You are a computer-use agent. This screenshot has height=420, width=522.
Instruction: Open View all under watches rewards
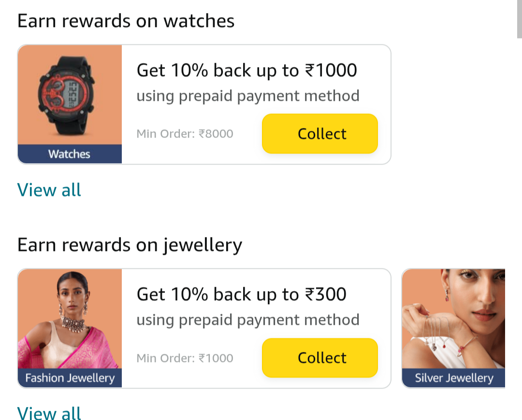pyautogui.click(x=49, y=190)
